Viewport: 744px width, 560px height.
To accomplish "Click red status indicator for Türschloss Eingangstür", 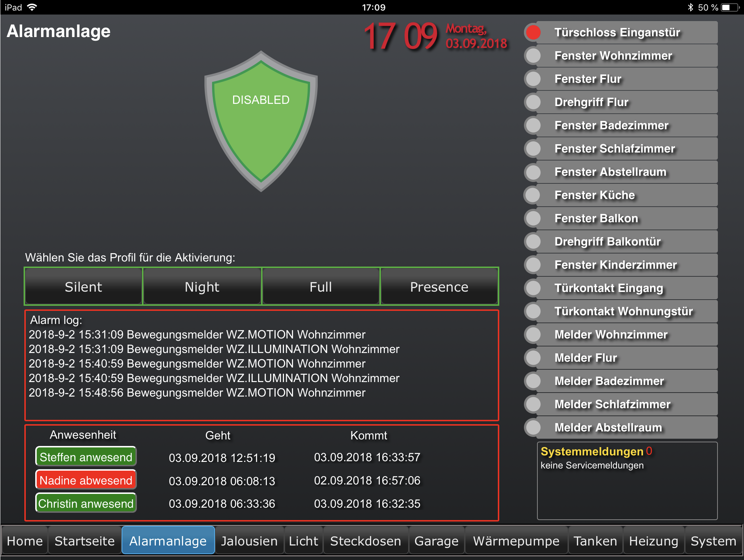I will 533,32.
